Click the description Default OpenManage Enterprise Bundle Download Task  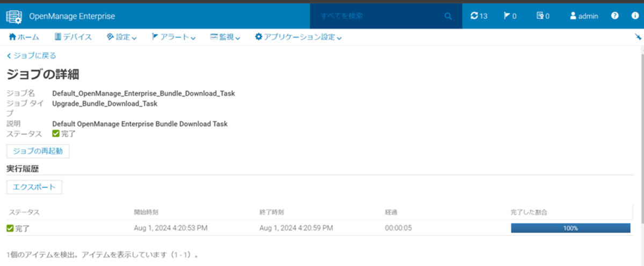[x=140, y=124]
